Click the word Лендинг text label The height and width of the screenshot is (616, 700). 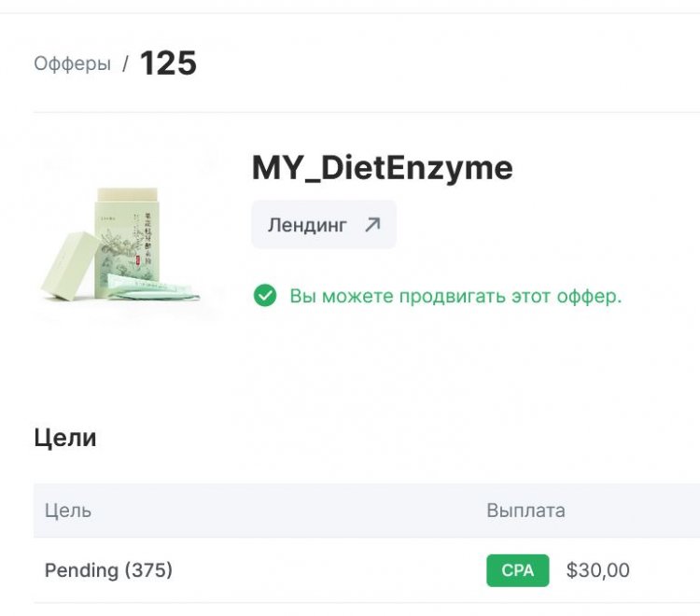click(307, 226)
